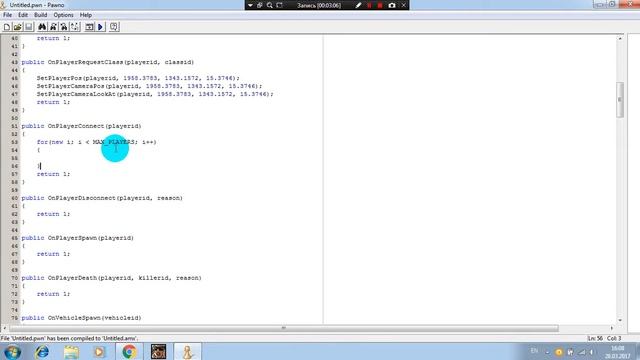
Task: Open the Windows Start menu
Action: click(12, 352)
